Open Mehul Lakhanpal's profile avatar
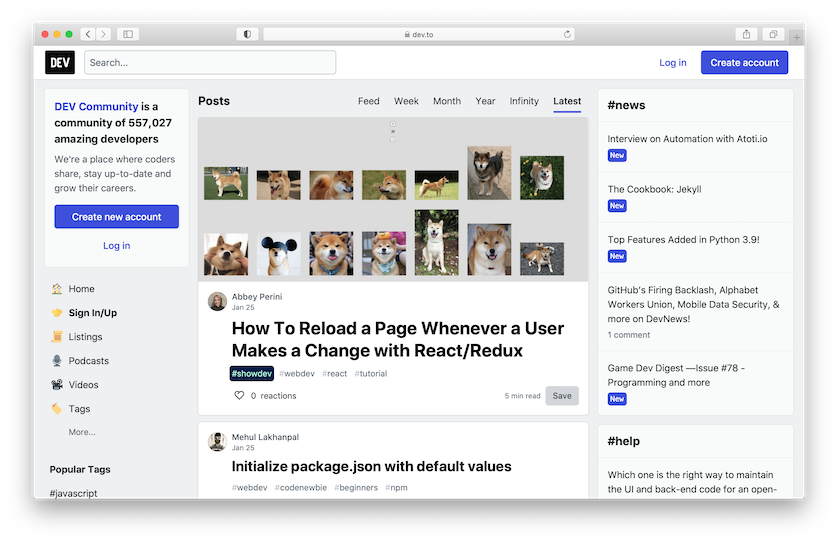838x543 pixels. click(217, 441)
